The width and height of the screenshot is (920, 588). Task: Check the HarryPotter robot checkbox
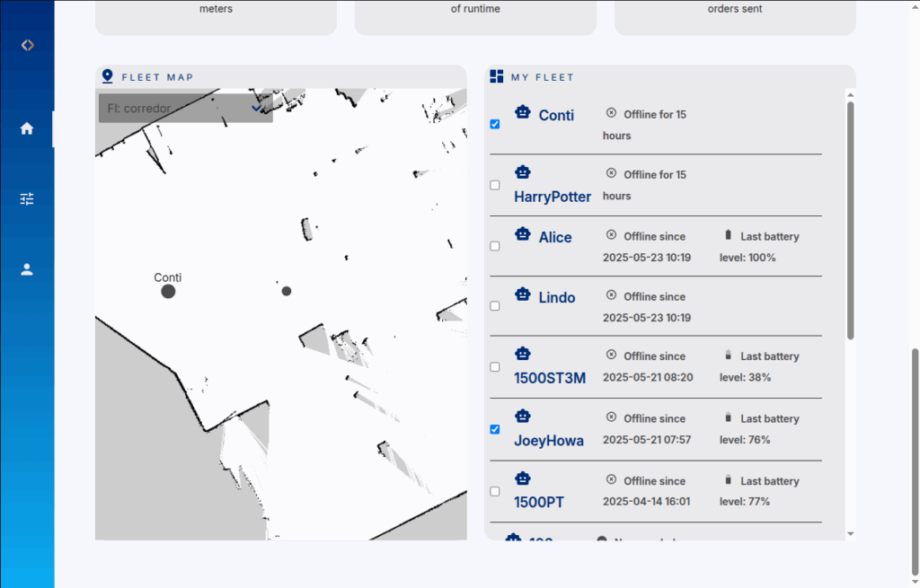pyautogui.click(x=495, y=185)
